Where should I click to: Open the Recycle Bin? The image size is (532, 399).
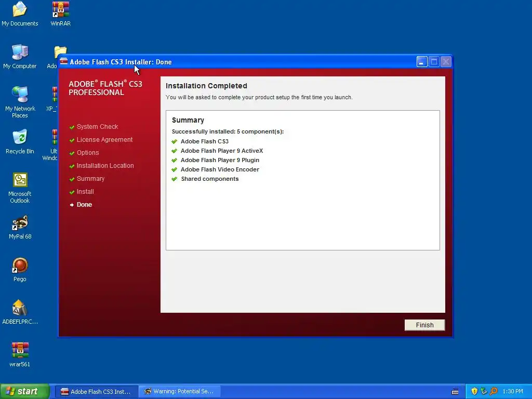(x=20, y=142)
